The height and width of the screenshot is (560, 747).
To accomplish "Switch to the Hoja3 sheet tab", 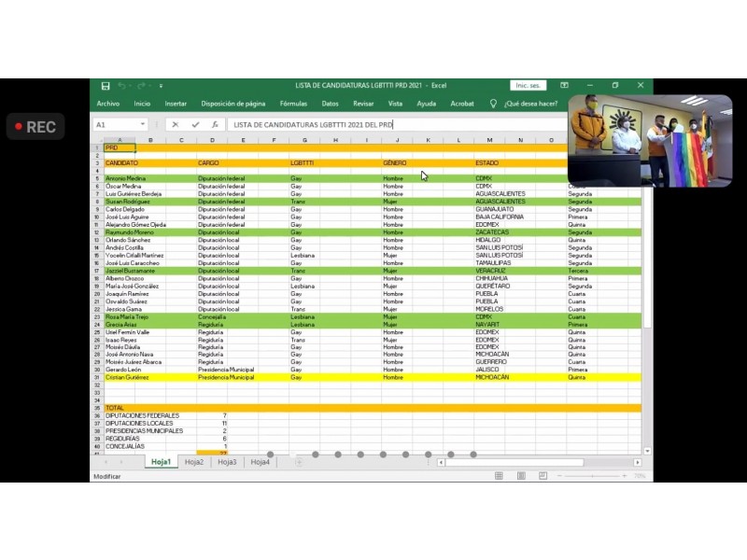I will [x=227, y=462].
